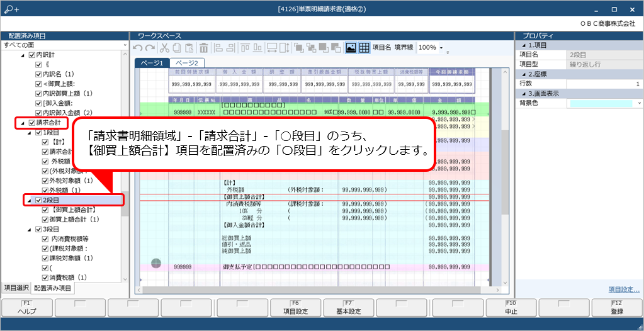
Task: Collapse the 1.項目 property section
Action: (x=524, y=45)
